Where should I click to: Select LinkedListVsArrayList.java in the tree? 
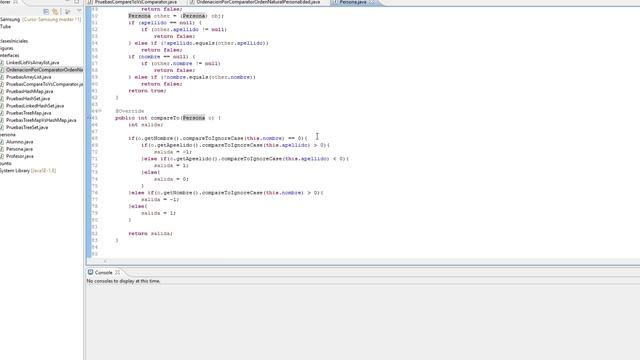click(32, 62)
